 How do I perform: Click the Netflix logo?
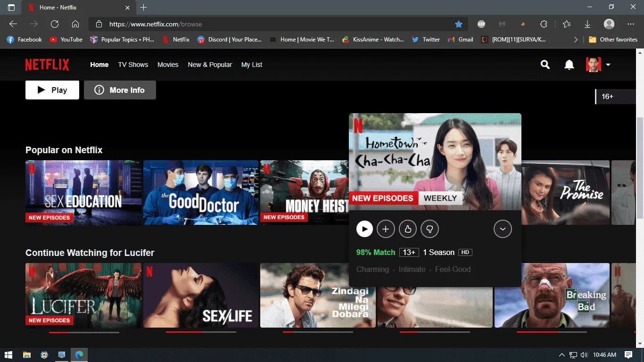pyautogui.click(x=47, y=65)
